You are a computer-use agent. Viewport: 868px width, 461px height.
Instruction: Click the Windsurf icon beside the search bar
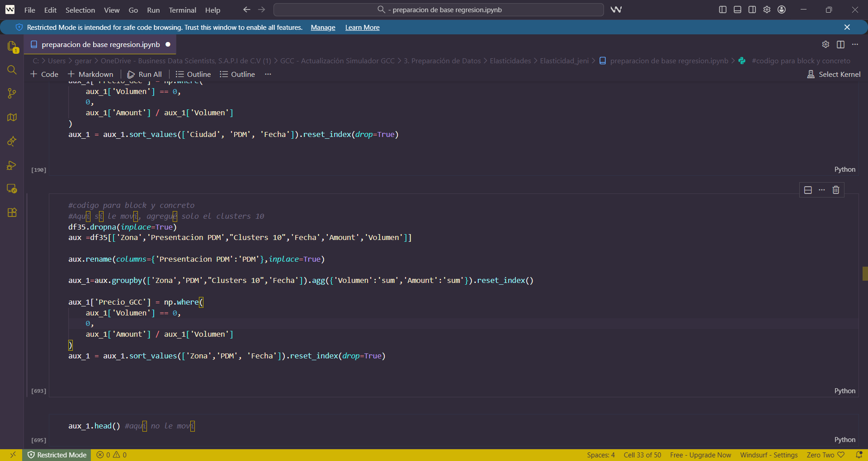[616, 9]
